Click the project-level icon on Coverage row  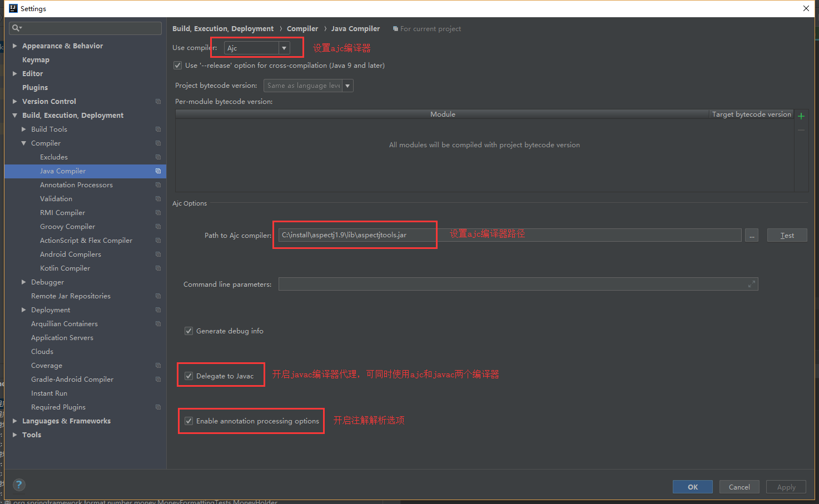point(158,366)
